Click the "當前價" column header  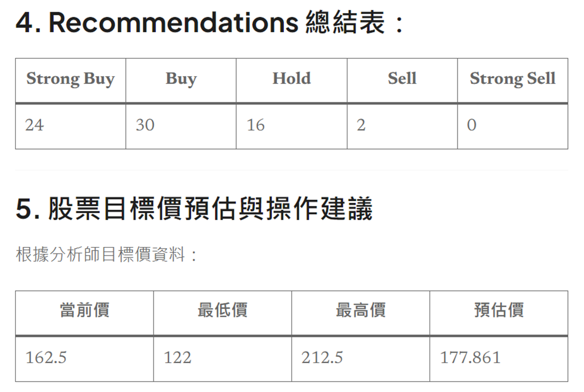pos(84,310)
